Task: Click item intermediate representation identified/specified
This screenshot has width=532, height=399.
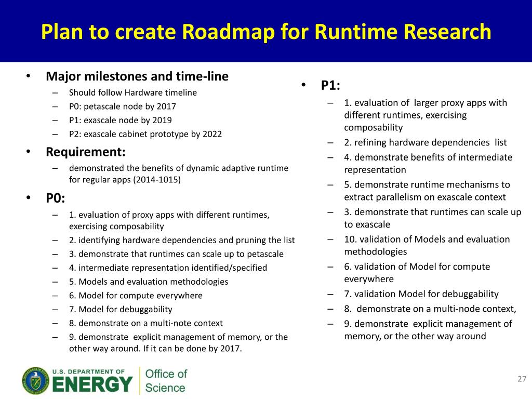Action: [x=168, y=268]
